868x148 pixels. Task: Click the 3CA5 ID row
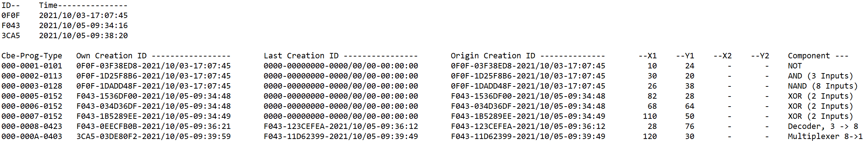[65, 36]
